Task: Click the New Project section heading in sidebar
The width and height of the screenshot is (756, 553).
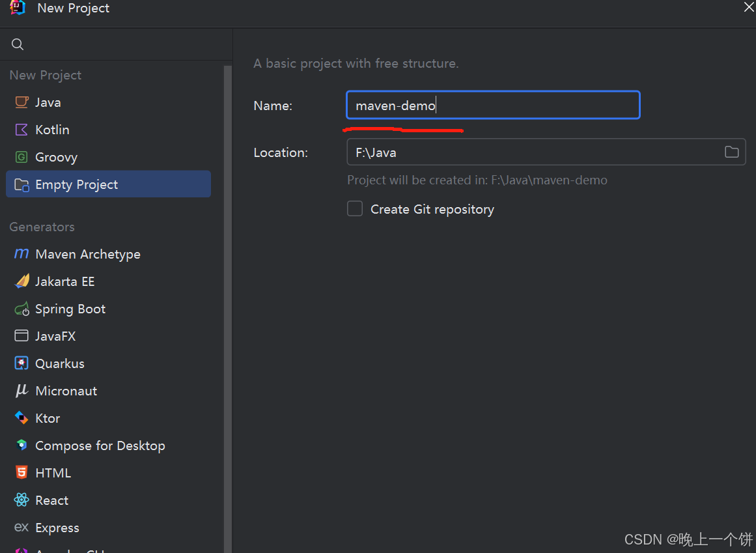Action: click(x=46, y=75)
